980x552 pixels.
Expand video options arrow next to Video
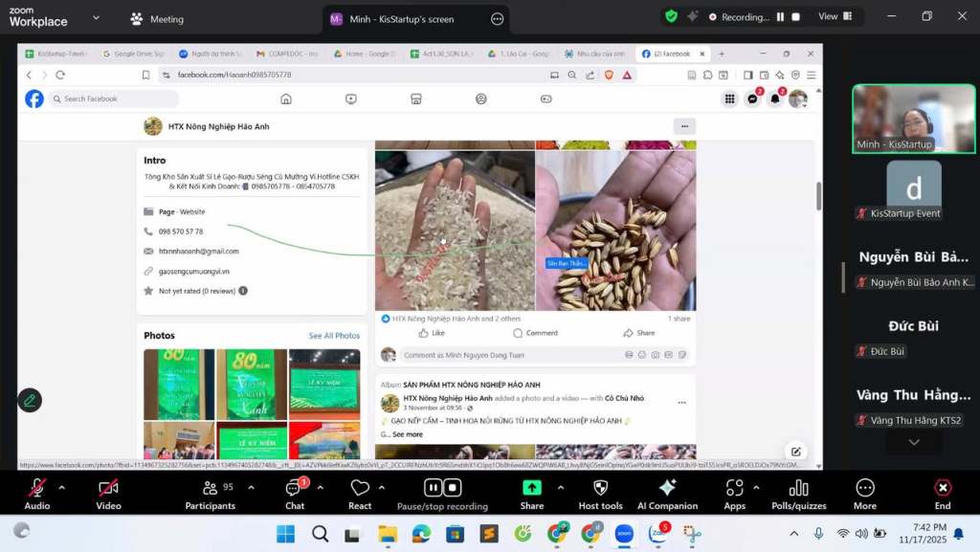click(135, 487)
